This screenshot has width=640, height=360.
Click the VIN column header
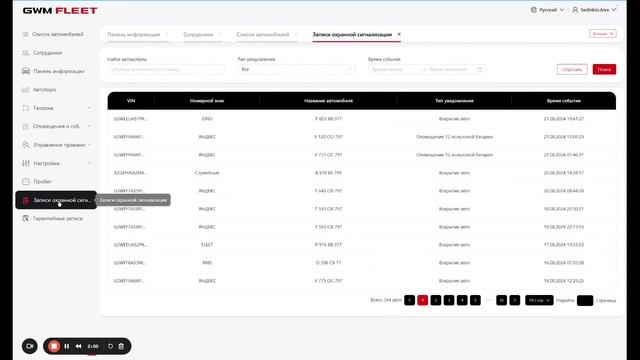tap(131, 101)
